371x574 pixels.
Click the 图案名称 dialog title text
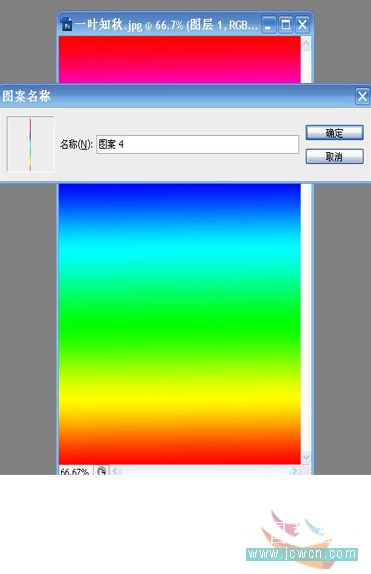coord(26,97)
